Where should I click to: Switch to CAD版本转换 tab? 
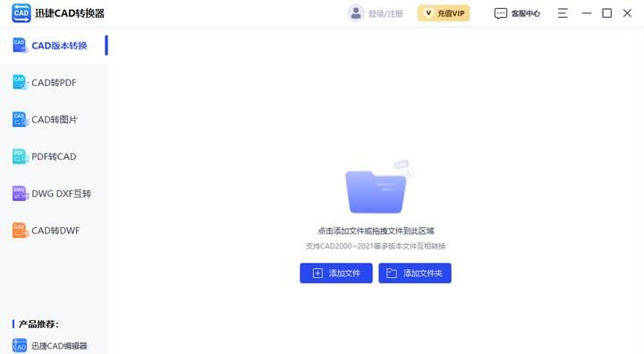click(x=55, y=46)
